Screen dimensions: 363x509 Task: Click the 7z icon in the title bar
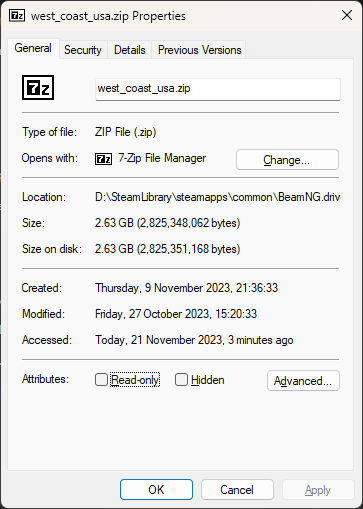click(17, 16)
